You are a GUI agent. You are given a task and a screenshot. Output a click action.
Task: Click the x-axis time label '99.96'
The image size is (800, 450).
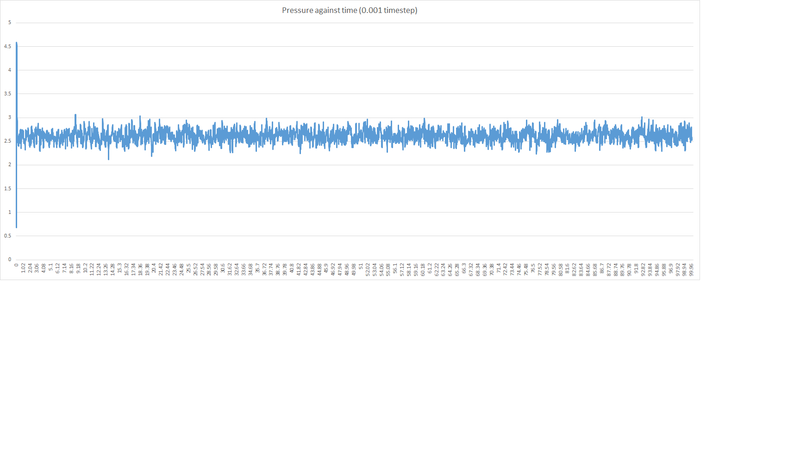pyautogui.click(x=691, y=269)
